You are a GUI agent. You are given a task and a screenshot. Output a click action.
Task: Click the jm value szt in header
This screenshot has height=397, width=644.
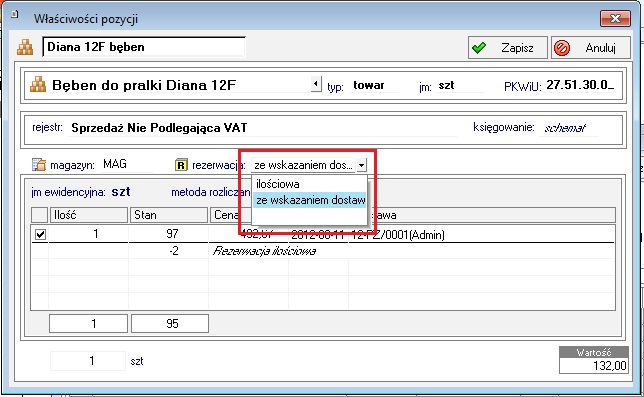(446, 85)
